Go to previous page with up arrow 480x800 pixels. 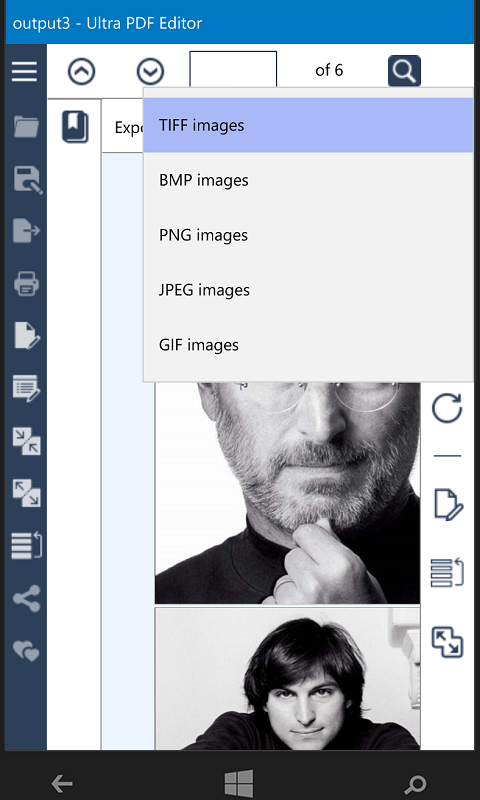point(81,71)
